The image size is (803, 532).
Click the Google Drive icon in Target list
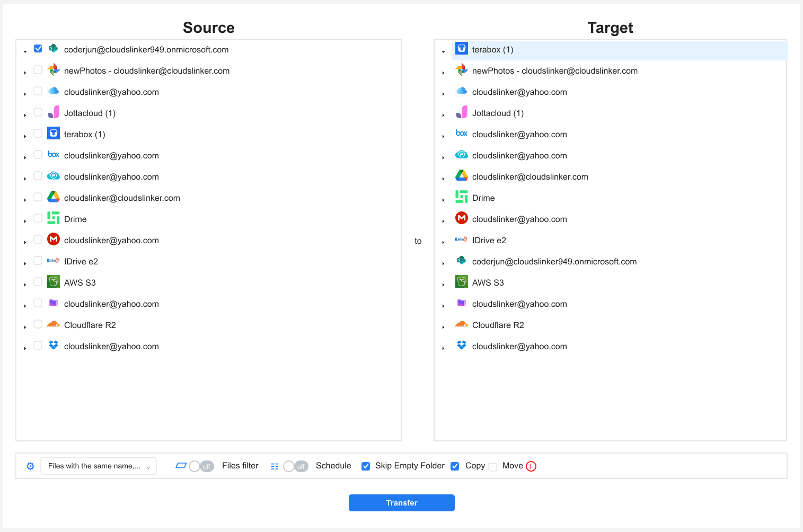coord(462,175)
